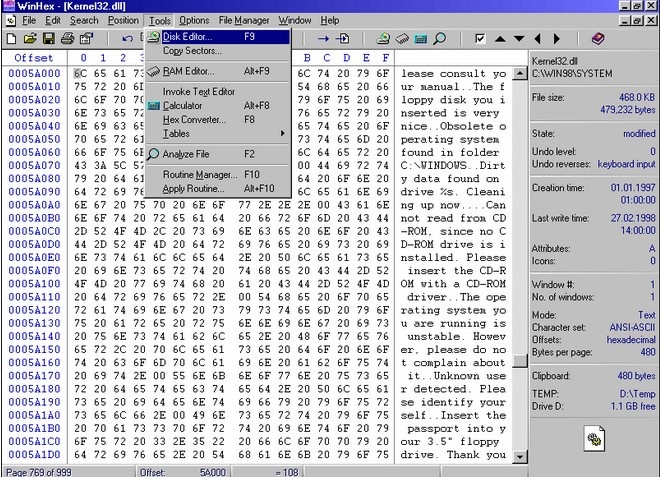This screenshot has height=477, width=660.
Task: Click the New file toolbar icon
Action: click(11, 39)
